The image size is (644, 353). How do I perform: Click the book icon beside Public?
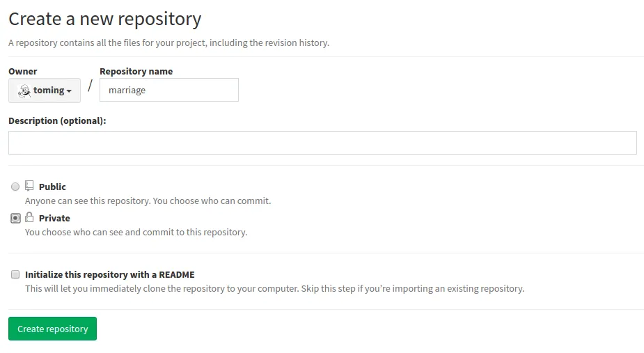coord(29,186)
